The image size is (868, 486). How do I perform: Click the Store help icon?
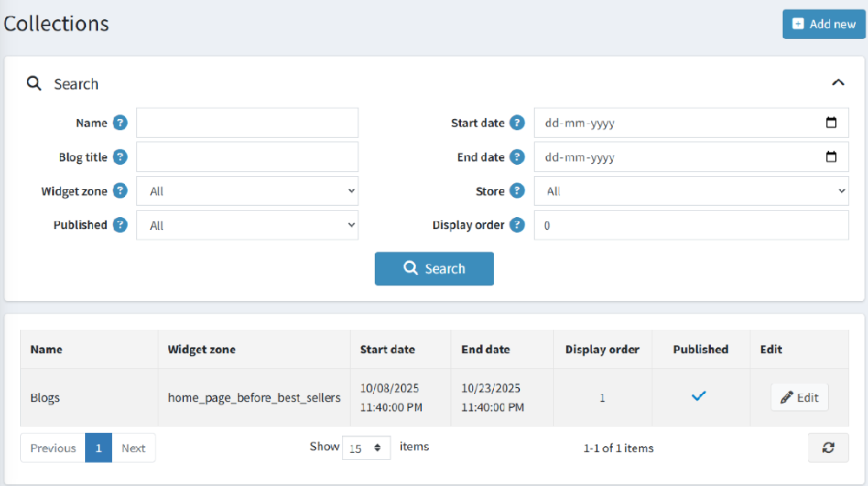click(x=517, y=191)
